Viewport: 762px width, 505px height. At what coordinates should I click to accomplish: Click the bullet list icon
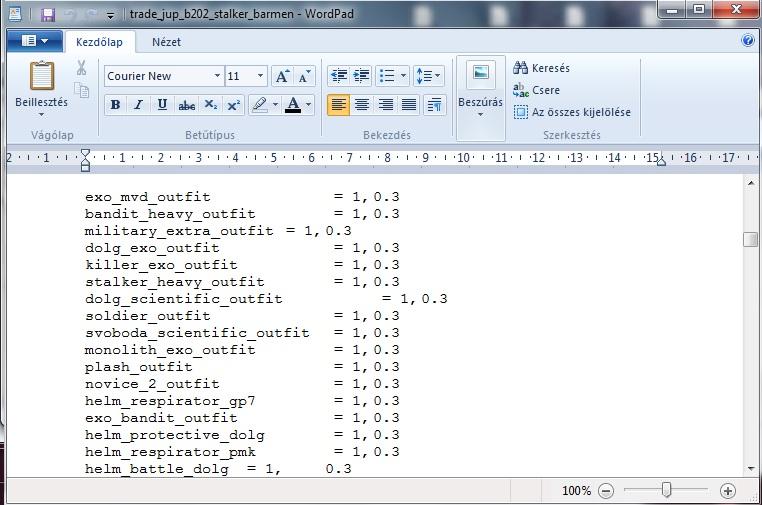pyautogui.click(x=387, y=76)
